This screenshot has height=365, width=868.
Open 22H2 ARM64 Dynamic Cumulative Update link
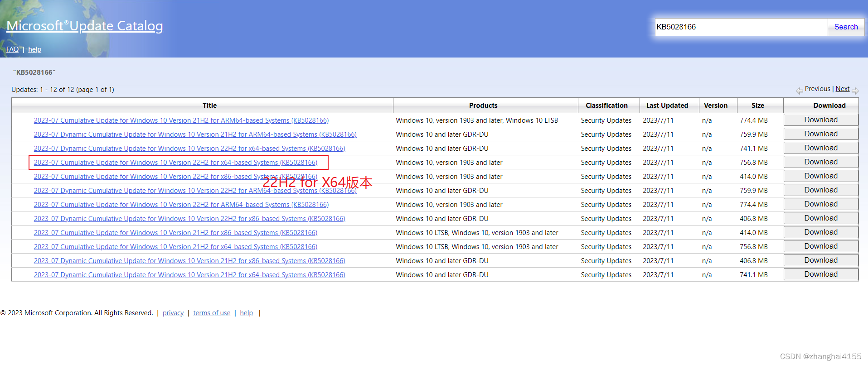click(195, 191)
